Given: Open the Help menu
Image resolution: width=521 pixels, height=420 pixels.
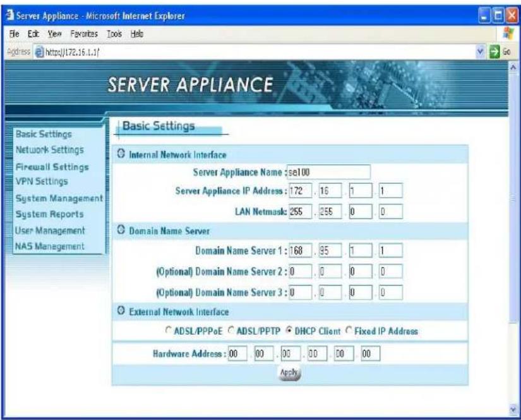Looking at the screenshot, I should click(x=137, y=34).
